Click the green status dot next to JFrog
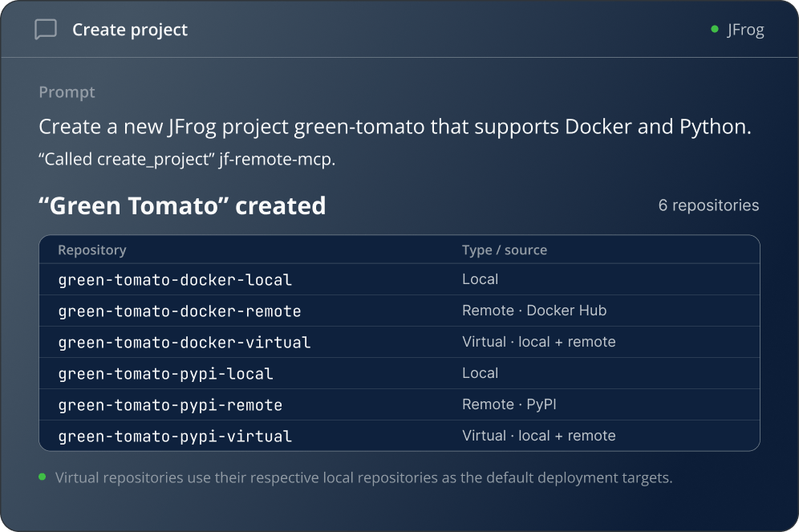Image resolution: width=799 pixels, height=532 pixels. pos(715,29)
